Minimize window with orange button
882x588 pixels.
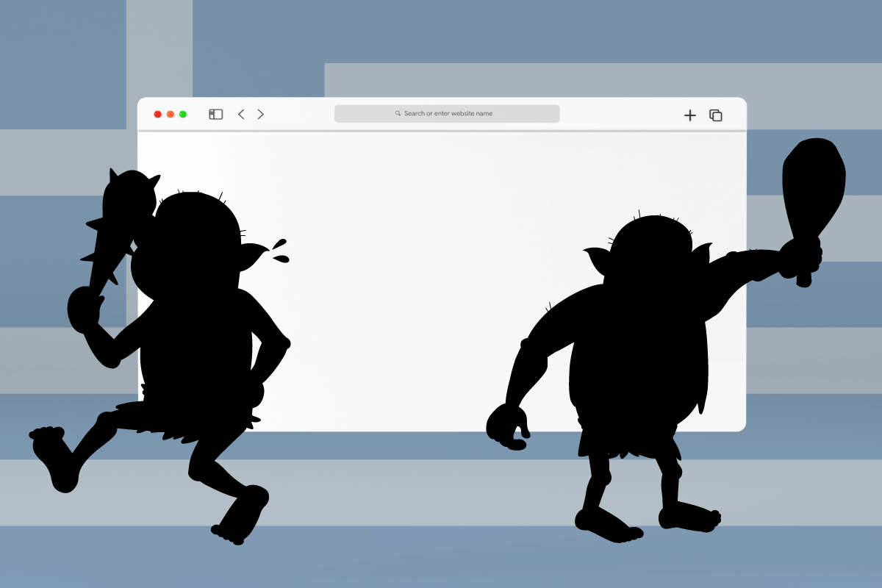coord(171,115)
